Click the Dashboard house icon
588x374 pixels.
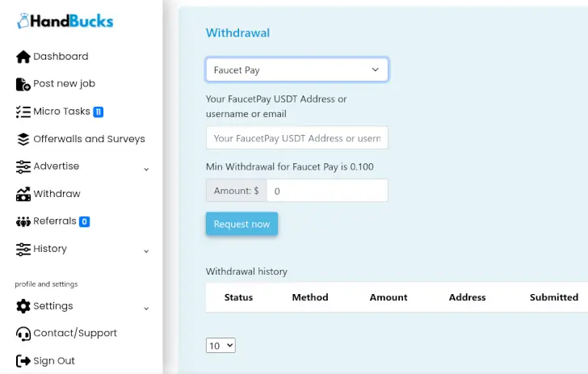click(23, 57)
